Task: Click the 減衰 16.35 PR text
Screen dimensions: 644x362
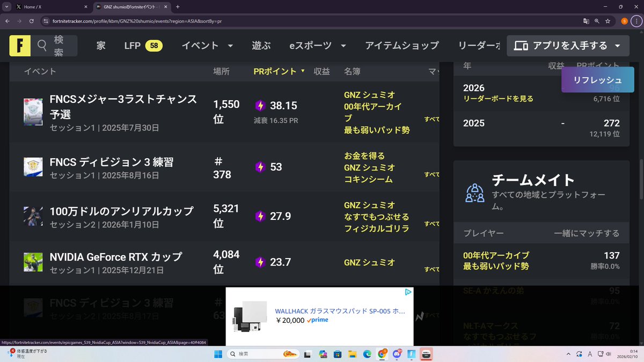Action: (x=276, y=121)
